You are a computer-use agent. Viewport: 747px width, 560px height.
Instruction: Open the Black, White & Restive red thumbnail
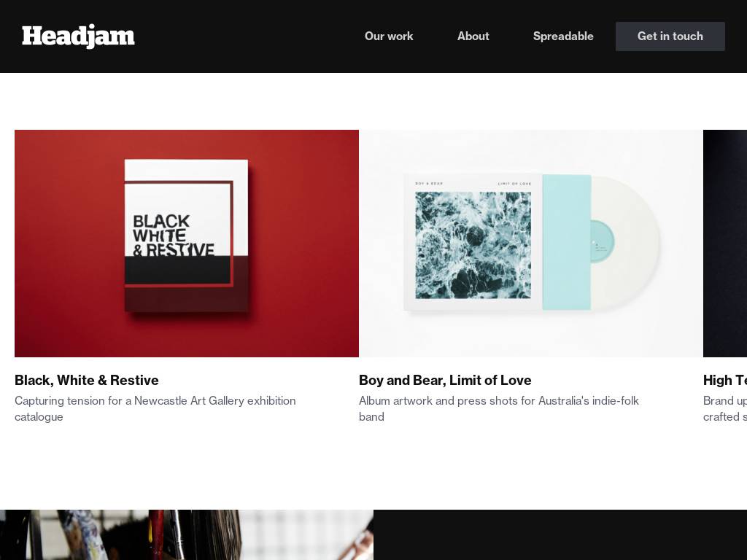pos(187,244)
